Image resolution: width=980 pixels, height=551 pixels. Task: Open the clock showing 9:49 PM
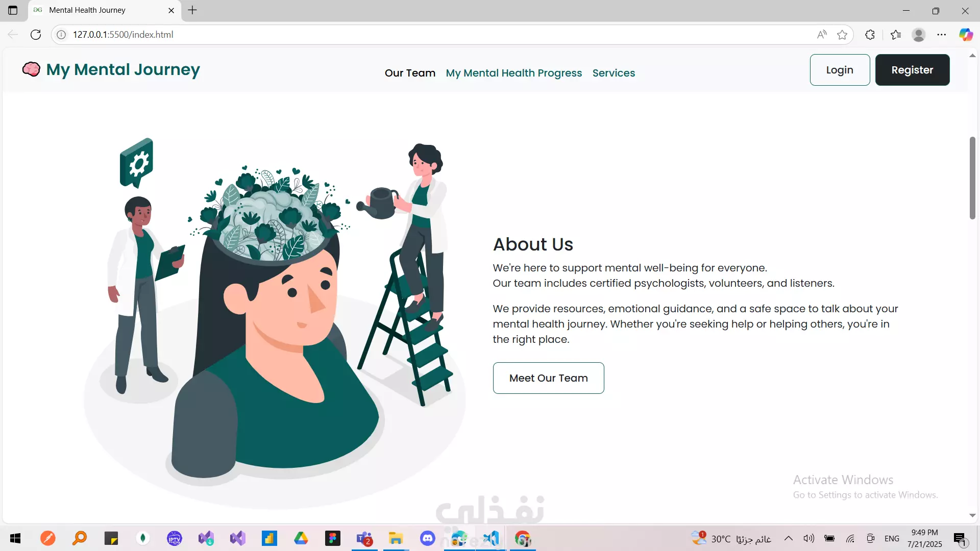pos(925,538)
